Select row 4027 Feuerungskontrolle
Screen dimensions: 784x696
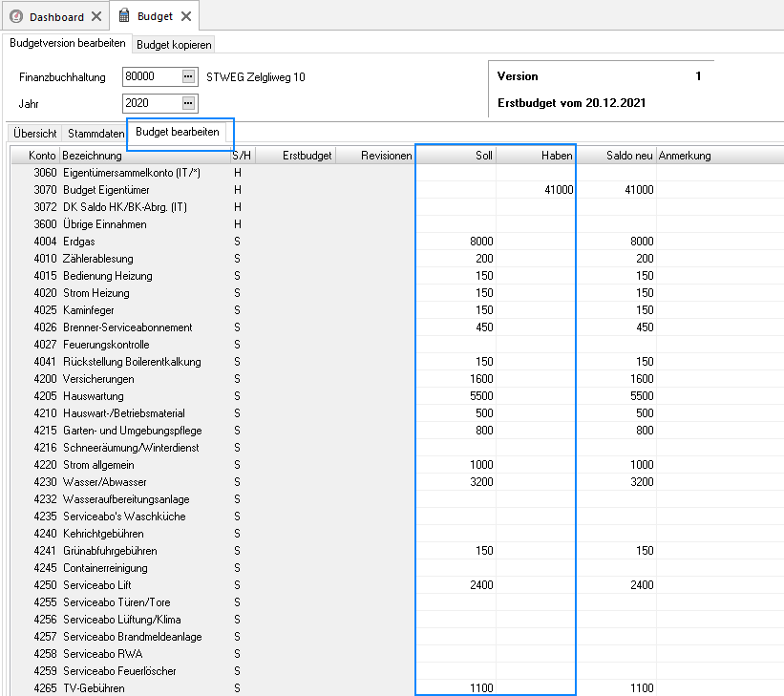(397, 345)
